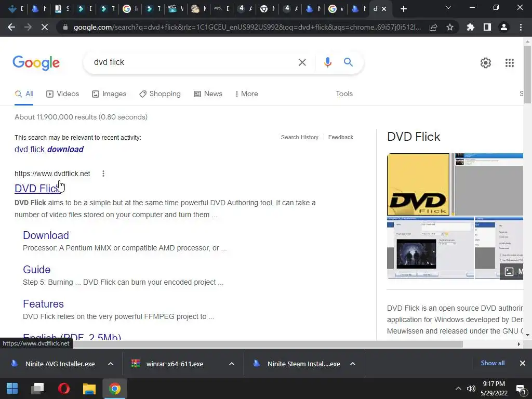Screen dimensions: 532x399
Task: Expand options for Ninite AVG Installer.exe download
Action: [x=111, y=364]
